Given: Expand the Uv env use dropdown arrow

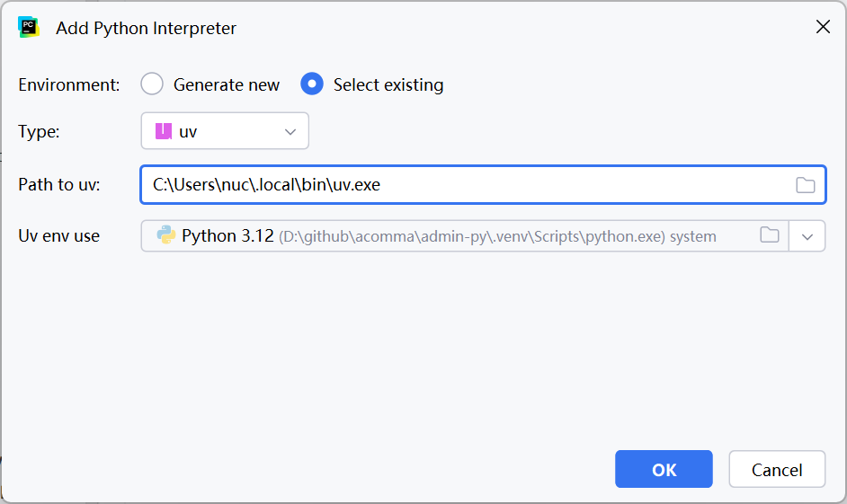Looking at the screenshot, I should pos(807,236).
